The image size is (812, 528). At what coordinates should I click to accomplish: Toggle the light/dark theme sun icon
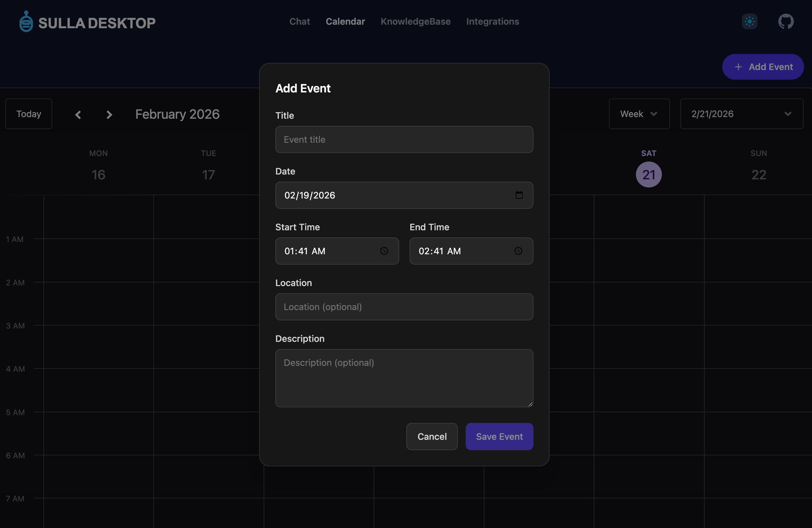[x=749, y=21]
